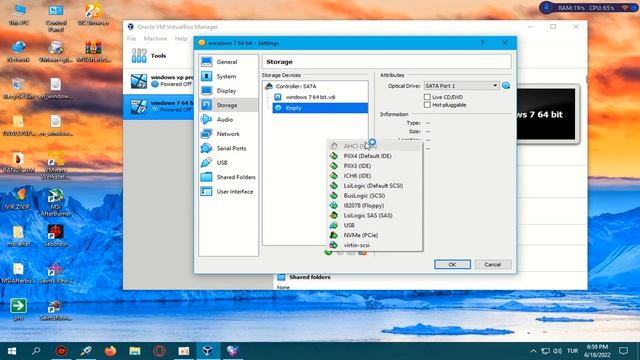Choose BusLogic (SCSI) controller
640x360 pixels.
click(375, 196)
